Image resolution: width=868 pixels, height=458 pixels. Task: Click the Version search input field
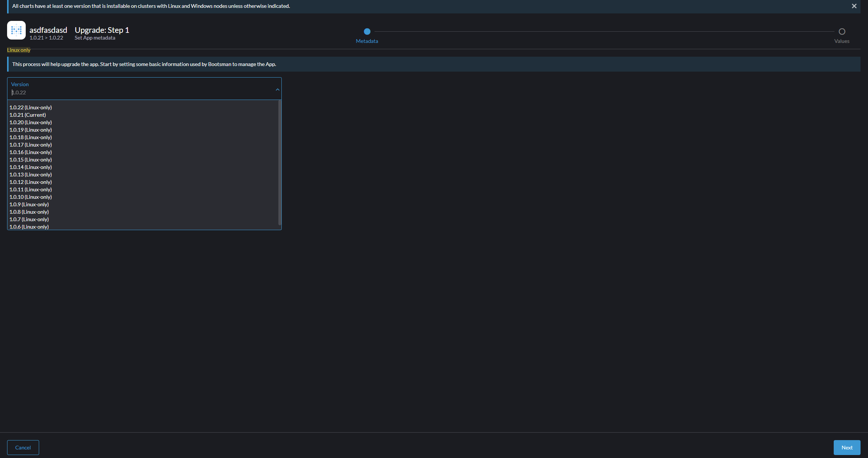click(142, 92)
